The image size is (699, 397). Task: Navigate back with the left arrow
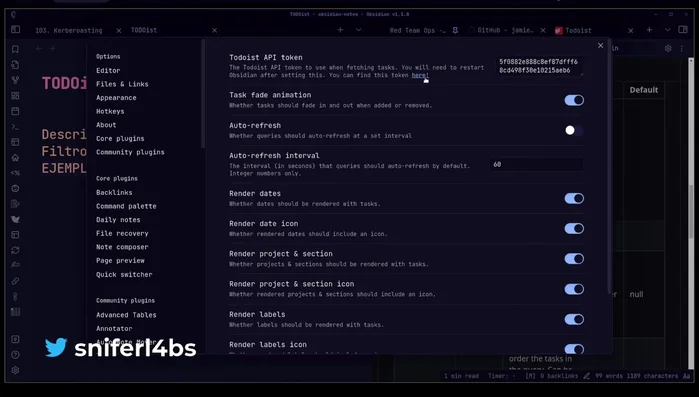tap(39, 48)
